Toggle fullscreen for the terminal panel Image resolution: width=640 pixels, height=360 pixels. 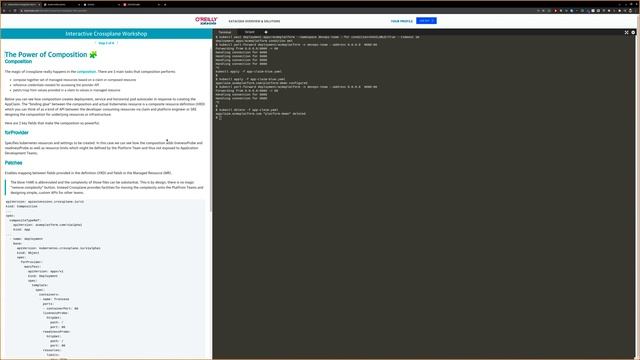coord(627,32)
